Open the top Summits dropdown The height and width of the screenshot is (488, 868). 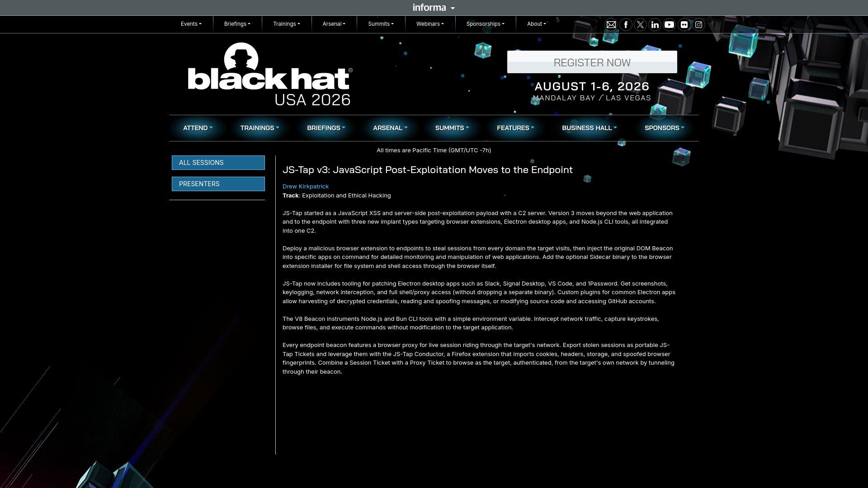pyautogui.click(x=381, y=24)
